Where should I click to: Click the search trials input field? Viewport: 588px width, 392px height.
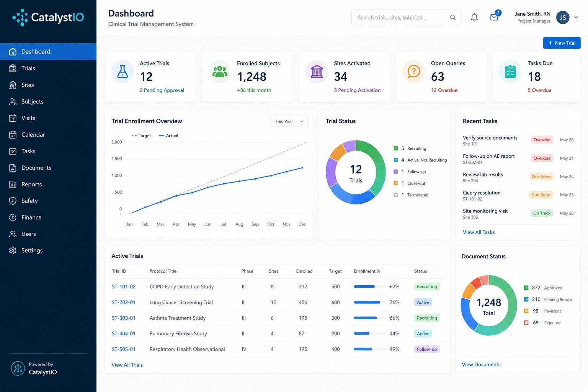(x=406, y=17)
